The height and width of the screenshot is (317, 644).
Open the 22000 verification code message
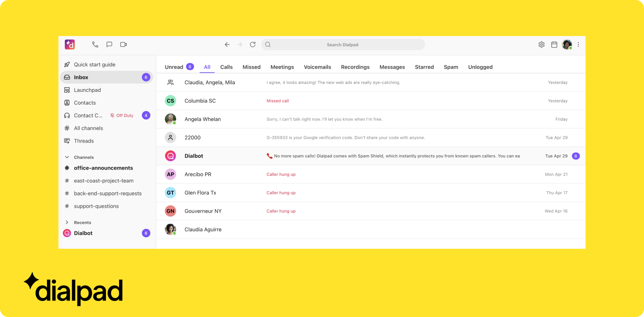tap(371, 137)
